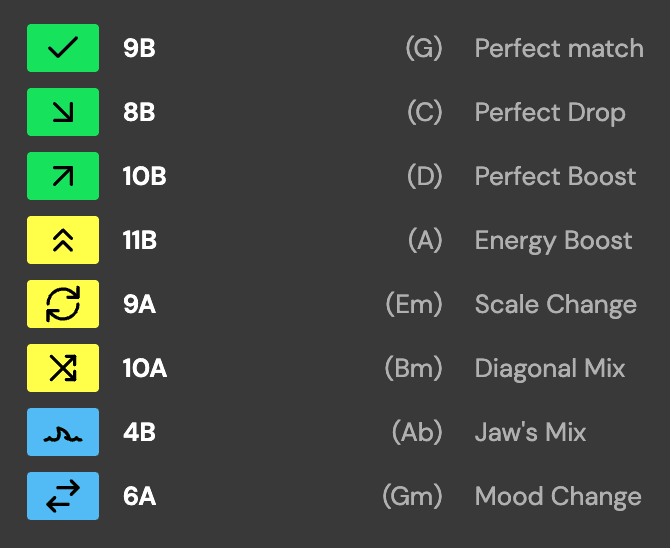The width and height of the screenshot is (670, 548).
Task: Choose the 10A key code
Action: [144, 368]
